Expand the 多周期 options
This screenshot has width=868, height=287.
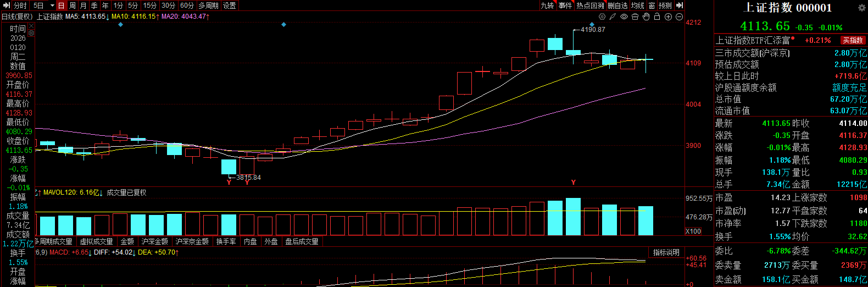coord(208,5)
